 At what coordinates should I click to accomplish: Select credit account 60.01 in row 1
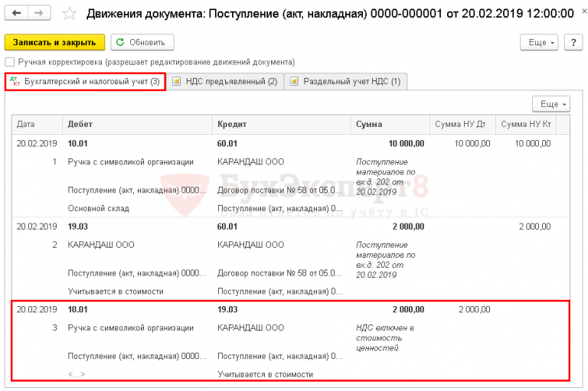(227, 144)
